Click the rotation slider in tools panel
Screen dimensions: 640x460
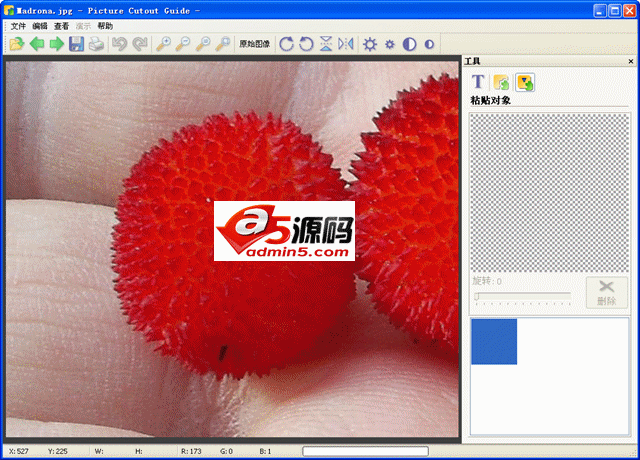521,297
